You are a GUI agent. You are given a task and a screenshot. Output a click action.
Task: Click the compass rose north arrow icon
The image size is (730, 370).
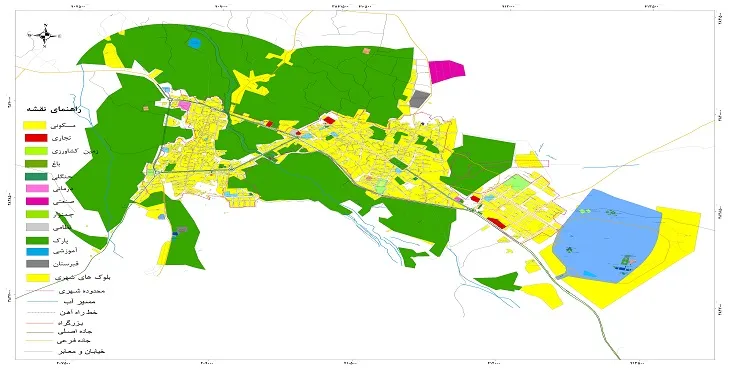point(45,35)
